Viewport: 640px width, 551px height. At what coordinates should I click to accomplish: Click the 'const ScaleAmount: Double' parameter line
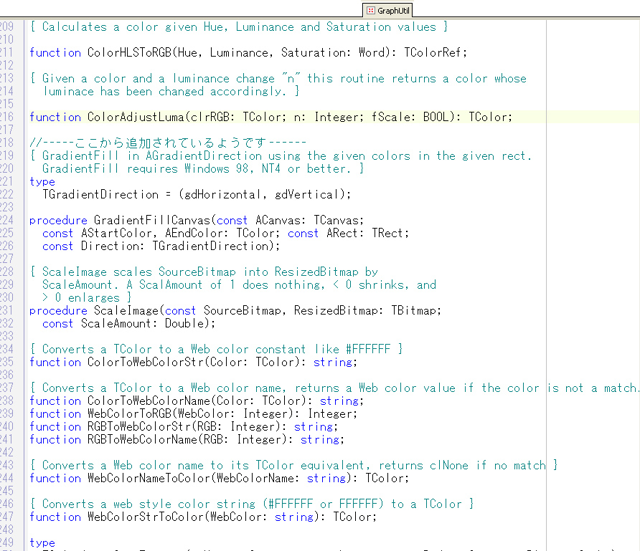click(129, 324)
